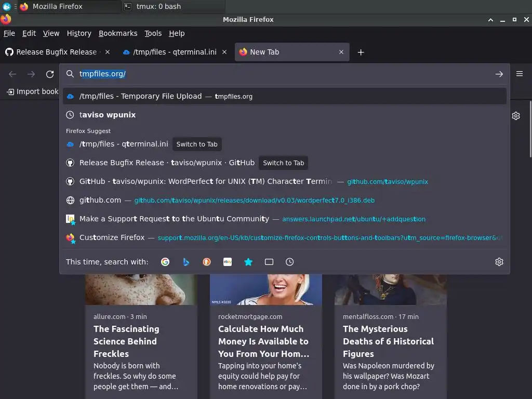Open the Calculate How Much Money article

[x=263, y=341]
